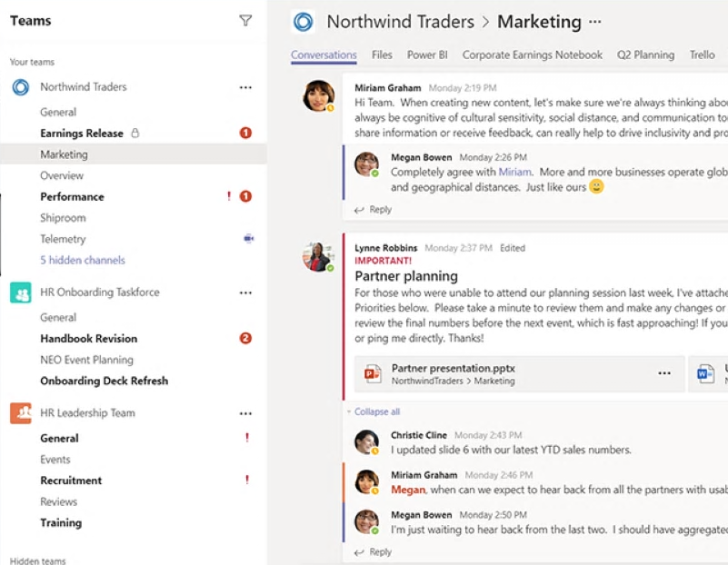728x565 pixels.
Task: Click exclamation mark next to HR Leadership General
Action: point(247,438)
